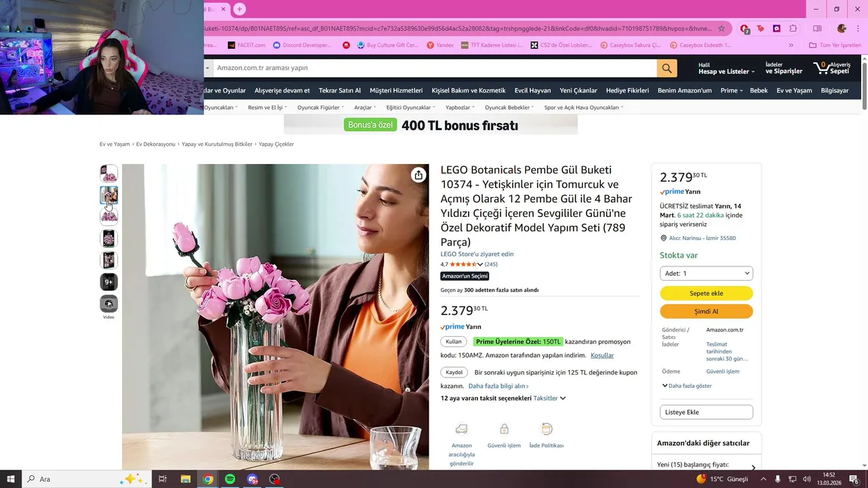
Task: Select the 9+ age thumbnail
Action: 108,282
